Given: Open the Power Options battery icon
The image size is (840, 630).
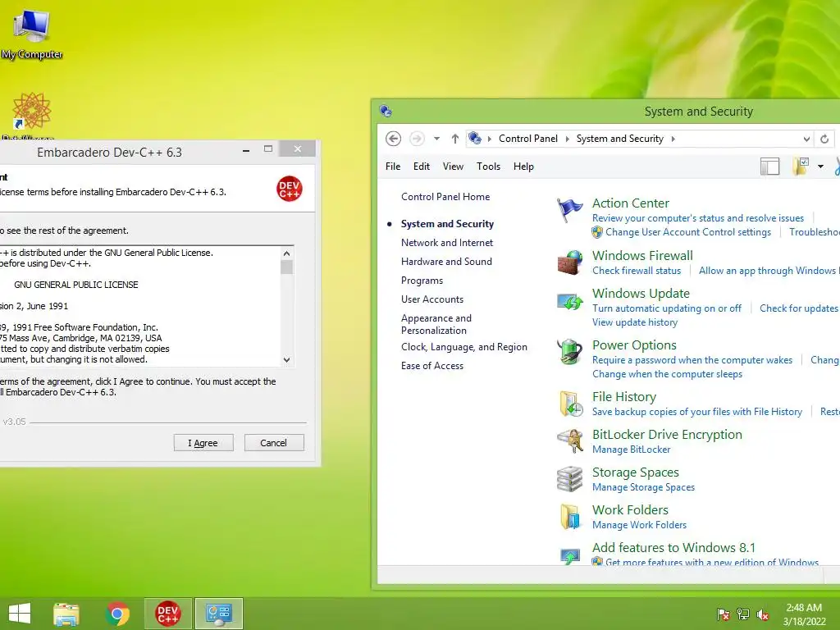Looking at the screenshot, I should (x=569, y=352).
